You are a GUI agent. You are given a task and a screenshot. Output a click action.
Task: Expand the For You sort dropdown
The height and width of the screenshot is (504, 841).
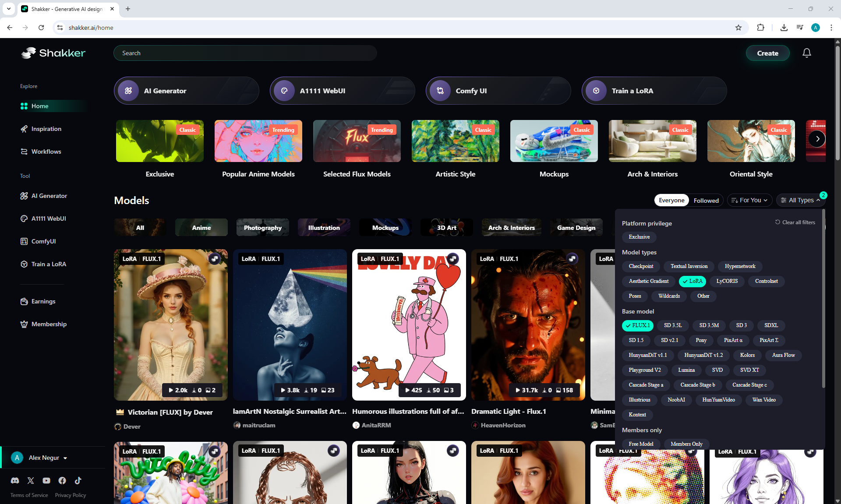click(749, 200)
